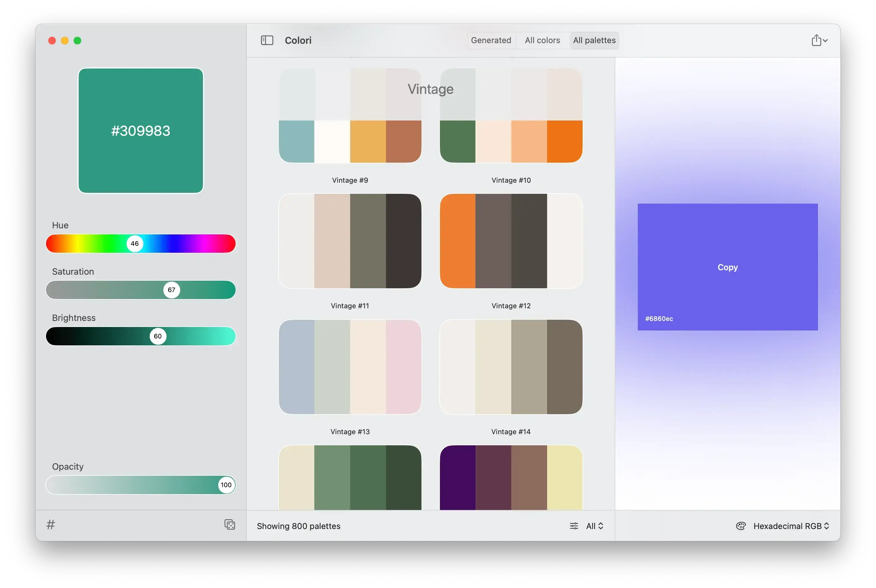Select the orange swatch in Vintage #10
876x588 pixels.
tap(565, 141)
